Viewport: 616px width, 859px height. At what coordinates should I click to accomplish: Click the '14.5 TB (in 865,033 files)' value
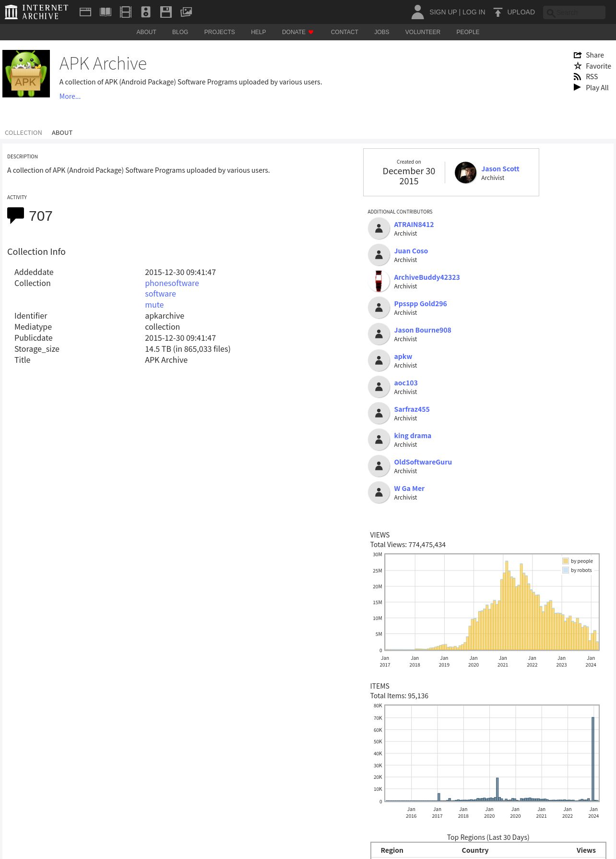[x=188, y=349]
